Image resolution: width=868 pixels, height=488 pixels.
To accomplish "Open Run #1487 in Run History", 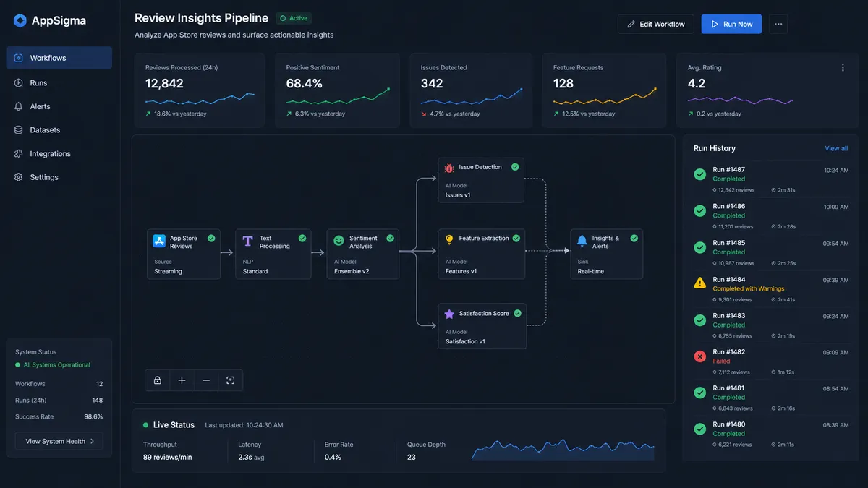I will point(771,179).
